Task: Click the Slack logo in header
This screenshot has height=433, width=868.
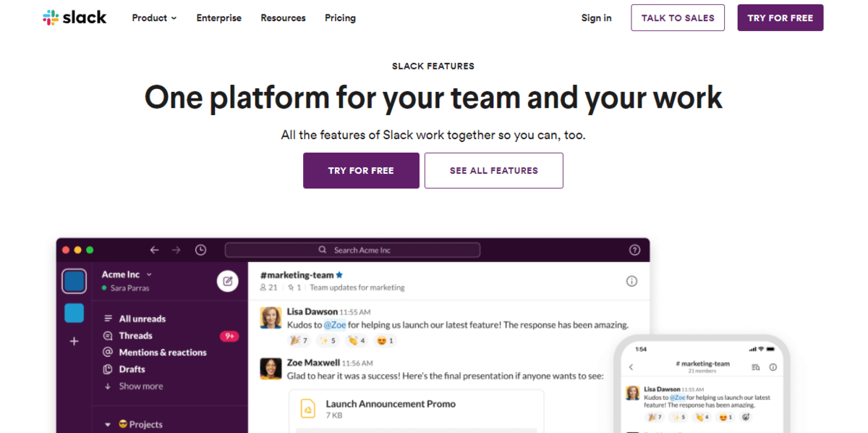Action: tap(75, 17)
